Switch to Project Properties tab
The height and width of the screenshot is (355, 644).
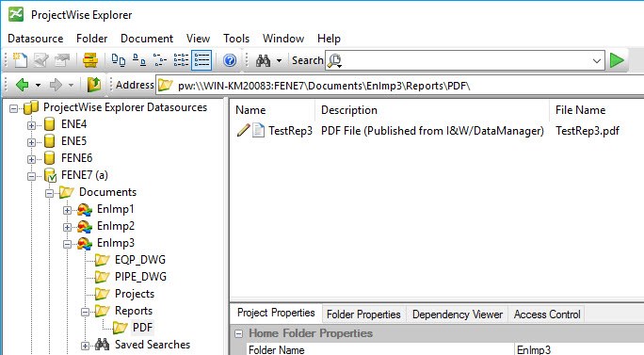pos(276,313)
